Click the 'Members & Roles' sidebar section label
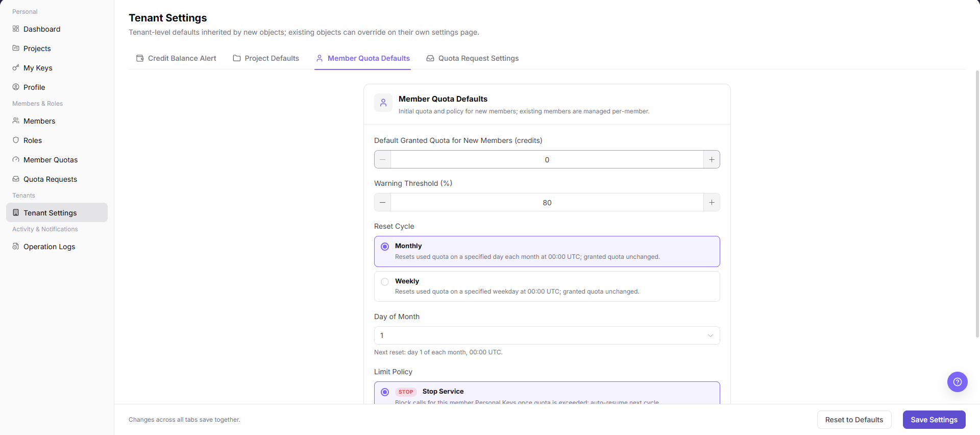Image resolution: width=980 pixels, height=435 pixels. point(37,104)
